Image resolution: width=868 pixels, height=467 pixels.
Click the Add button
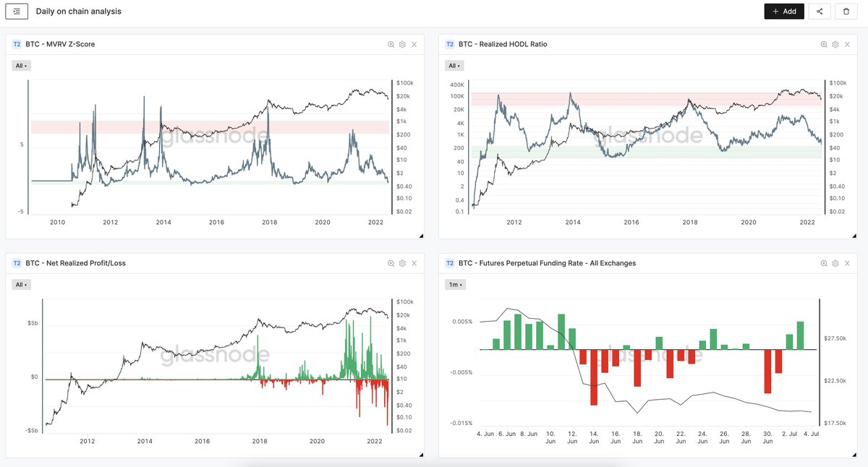click(x=784, y=12)
